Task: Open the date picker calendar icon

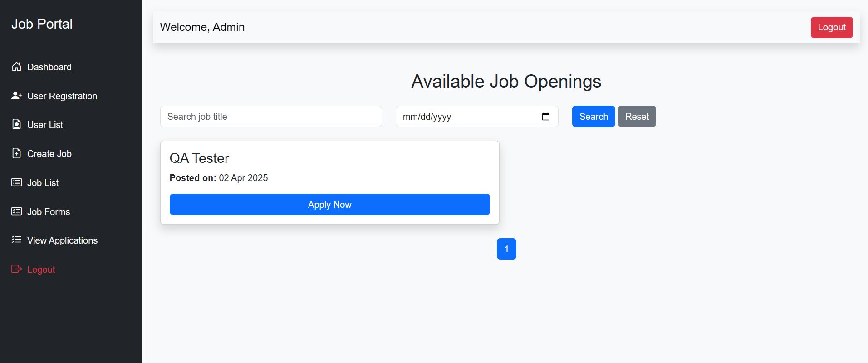Action: [x=546, y=117]
